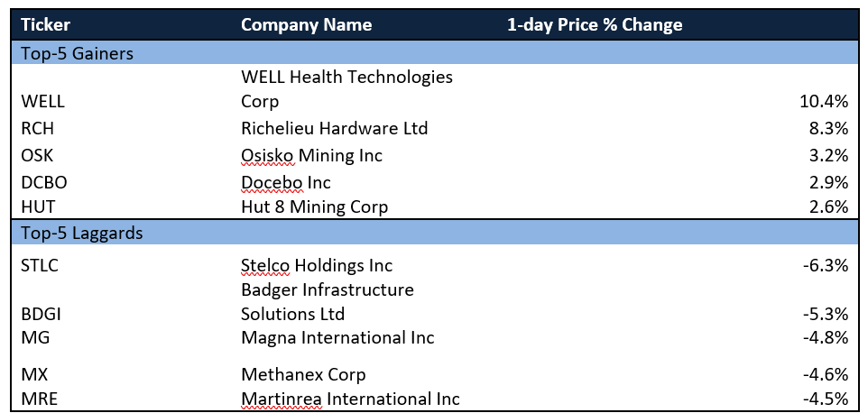Select the Methanex Corp company name
The height and width of the screenshot is (413, 868).
tap(303, 374)
